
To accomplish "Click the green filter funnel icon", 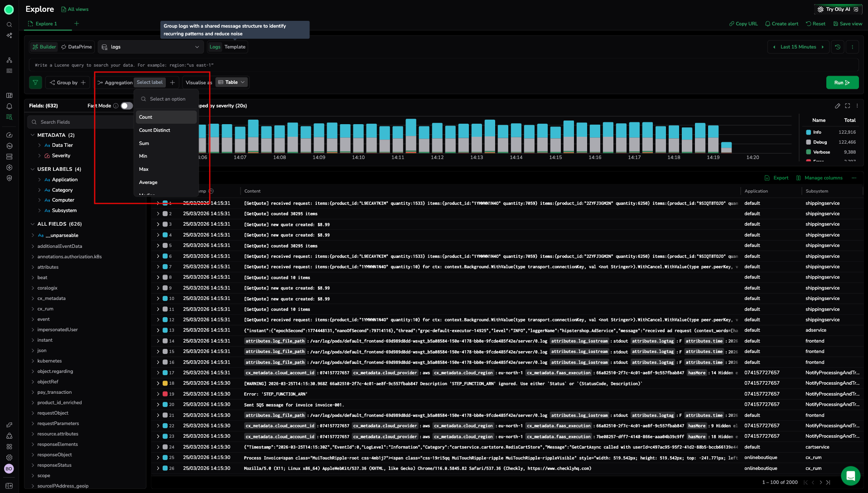I will tap(35, 82).
